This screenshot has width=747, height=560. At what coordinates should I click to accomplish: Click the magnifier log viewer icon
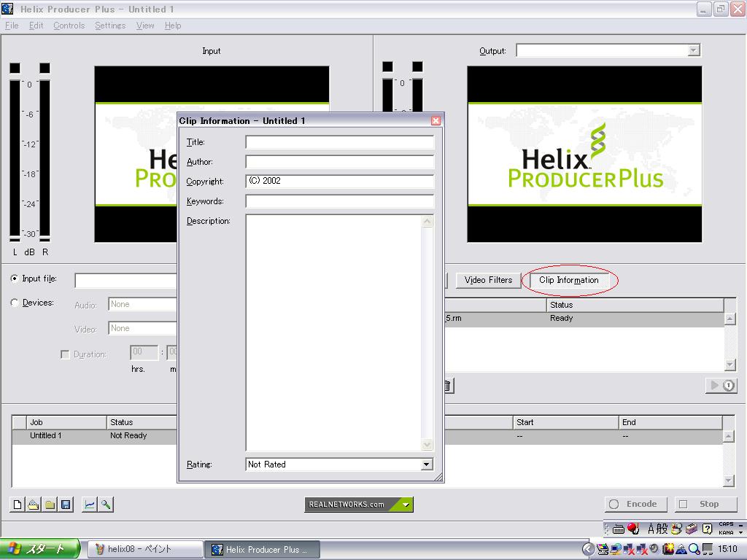tap(105, 505)
